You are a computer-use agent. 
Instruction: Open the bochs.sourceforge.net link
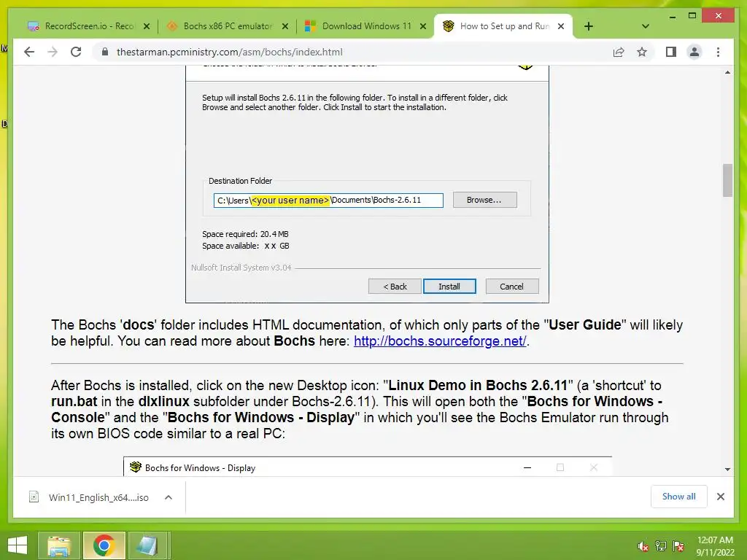click(440, 341)
